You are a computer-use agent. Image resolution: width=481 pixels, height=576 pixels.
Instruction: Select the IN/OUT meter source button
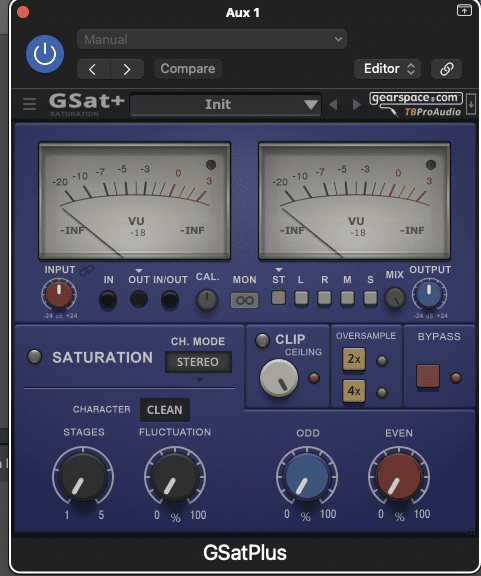(x=170, y=299)
